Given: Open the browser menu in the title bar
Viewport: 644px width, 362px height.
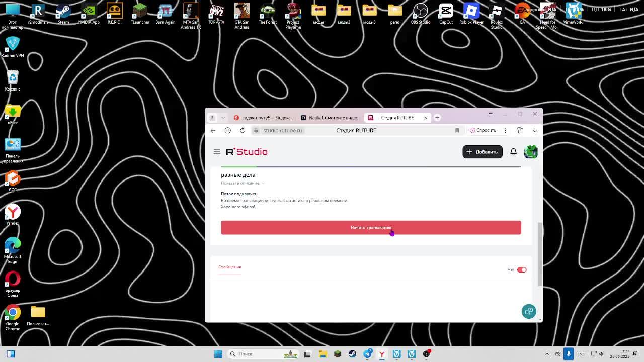Looking at the screenshot, I should tap(491, 114).
